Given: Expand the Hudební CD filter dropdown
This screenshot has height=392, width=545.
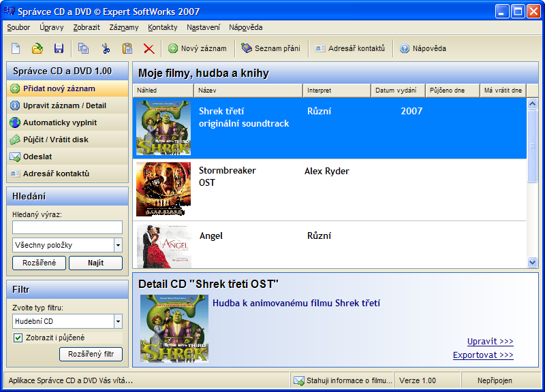Looking at the screenshot, I should 118,321.
